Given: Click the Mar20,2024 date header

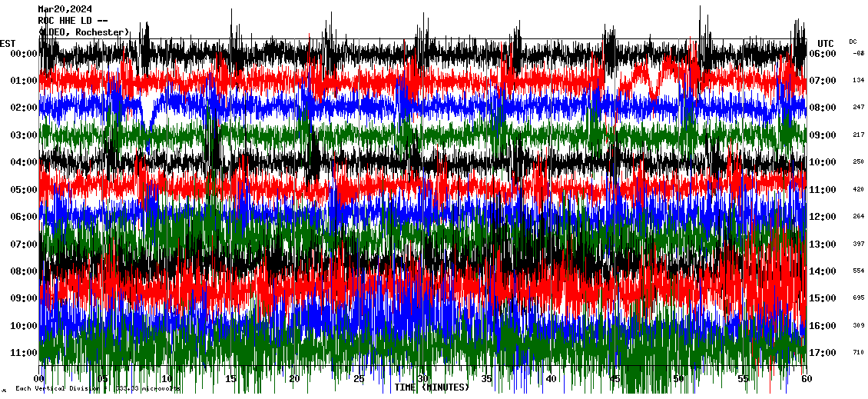Looking at the screenshot, I should [65, 10].
